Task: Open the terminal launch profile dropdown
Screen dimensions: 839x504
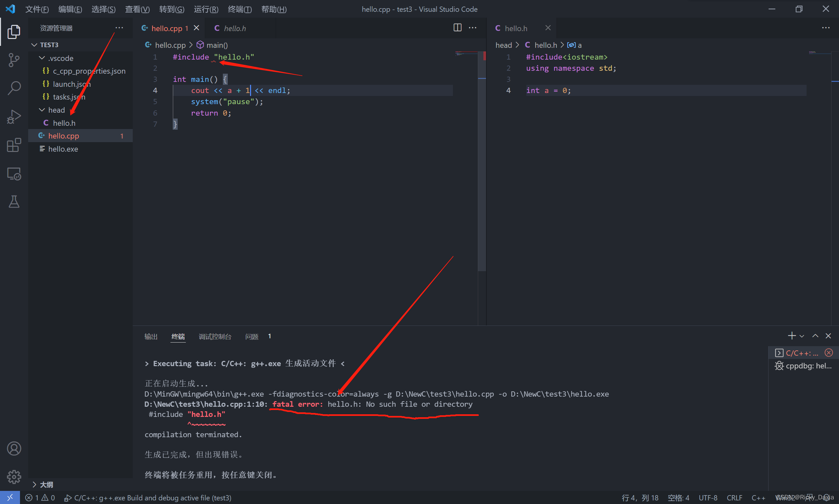Action: (802, 336)
